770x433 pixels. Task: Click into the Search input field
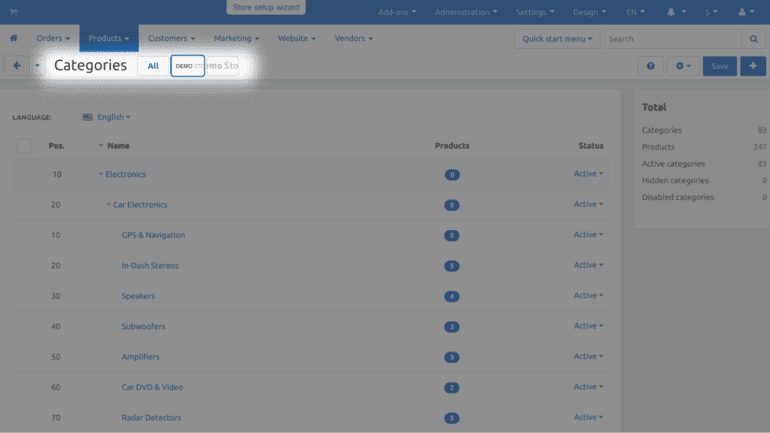click(x=672, y=39)
